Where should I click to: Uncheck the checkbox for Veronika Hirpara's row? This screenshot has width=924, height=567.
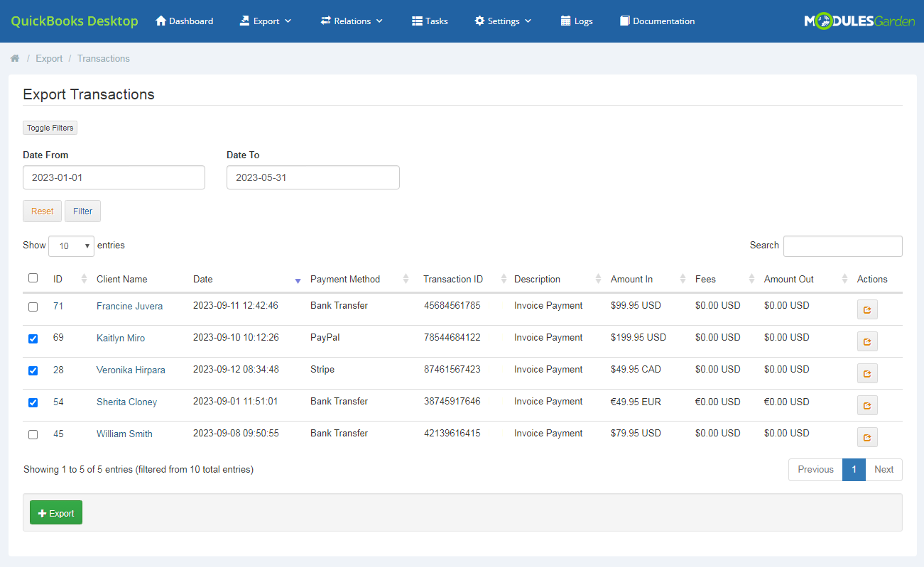point(33,370)
